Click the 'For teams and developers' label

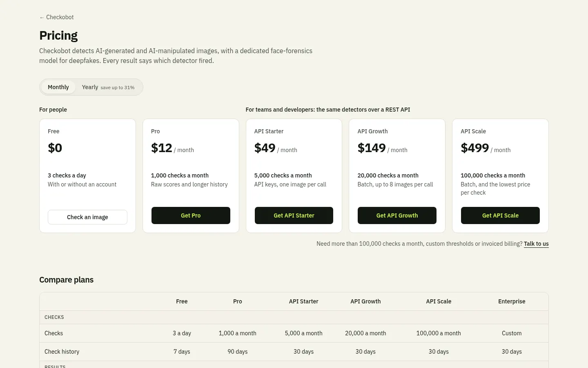328,110
